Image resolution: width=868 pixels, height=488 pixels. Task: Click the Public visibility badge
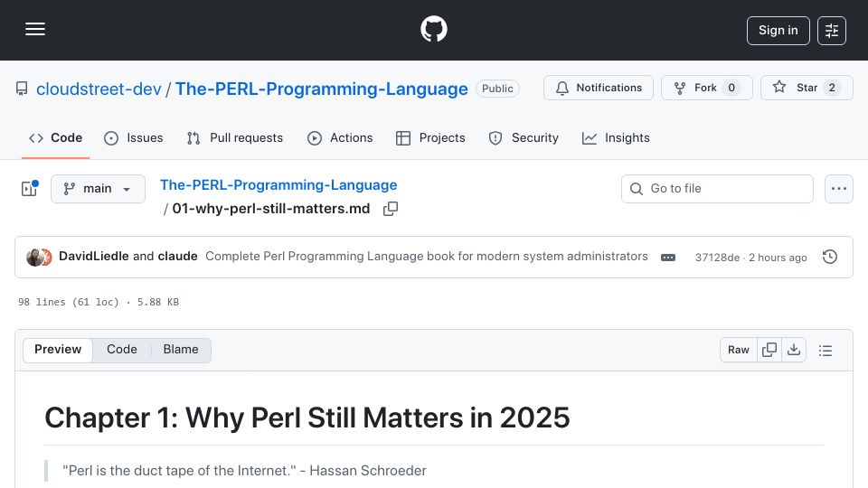(x=497, y=89)
